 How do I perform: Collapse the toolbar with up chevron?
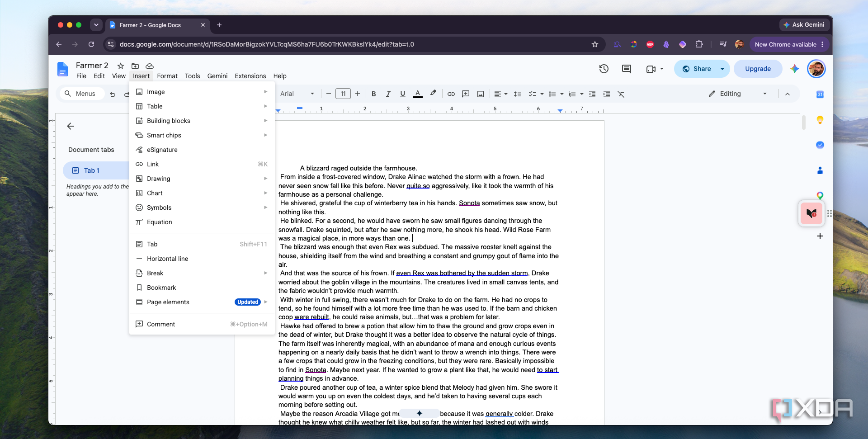(x=787, y=94)
